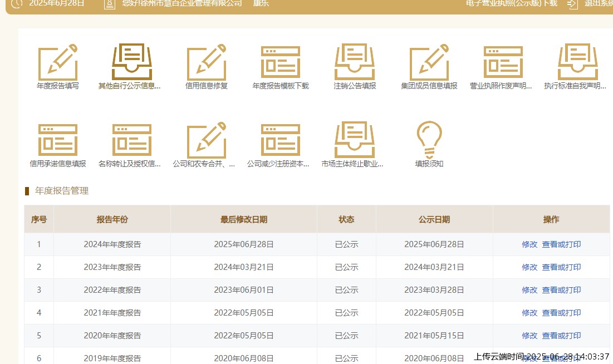Click the exit arrow icon in header

(572, 4)
